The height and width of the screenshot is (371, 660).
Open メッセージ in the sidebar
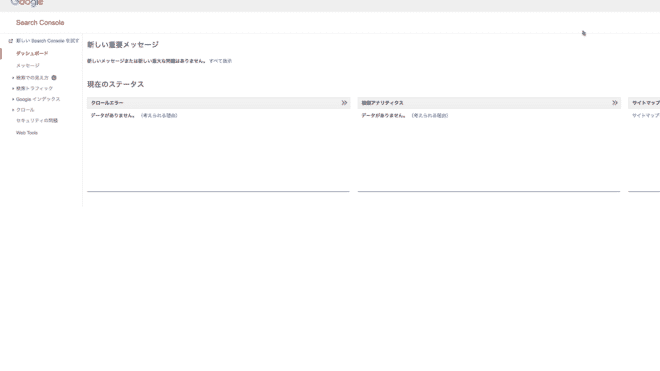tap(28, 66)
